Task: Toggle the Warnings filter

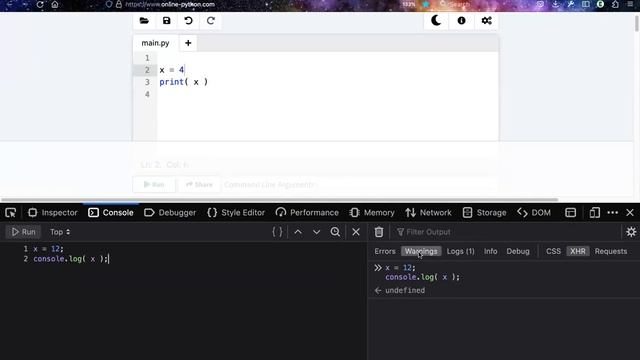Action: [421, 251]
